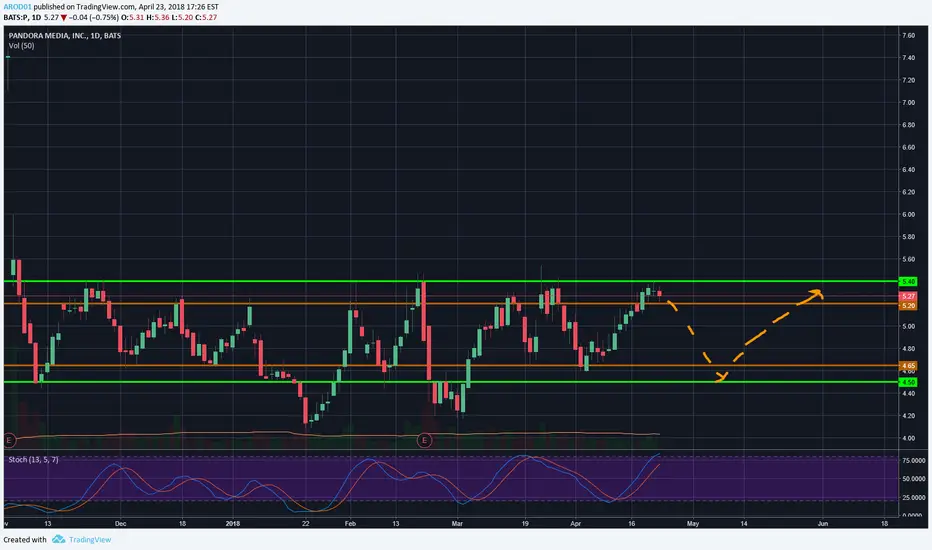
Task: Click the Apr date axis label
Action: pyautogui.click(x=575, y=524)
